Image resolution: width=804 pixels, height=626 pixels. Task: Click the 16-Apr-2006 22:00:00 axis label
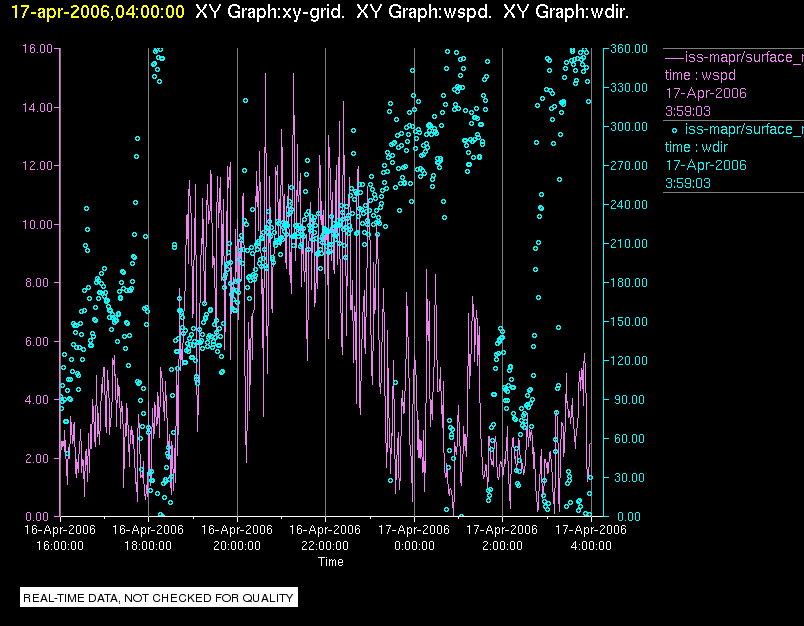[x=325, y=537]
